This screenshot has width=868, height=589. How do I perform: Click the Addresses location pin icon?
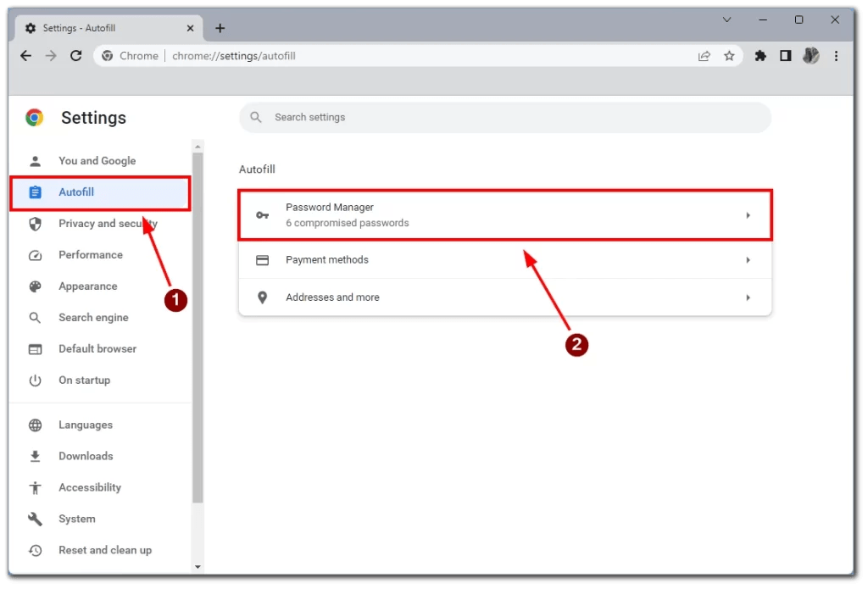click(263, 297)
